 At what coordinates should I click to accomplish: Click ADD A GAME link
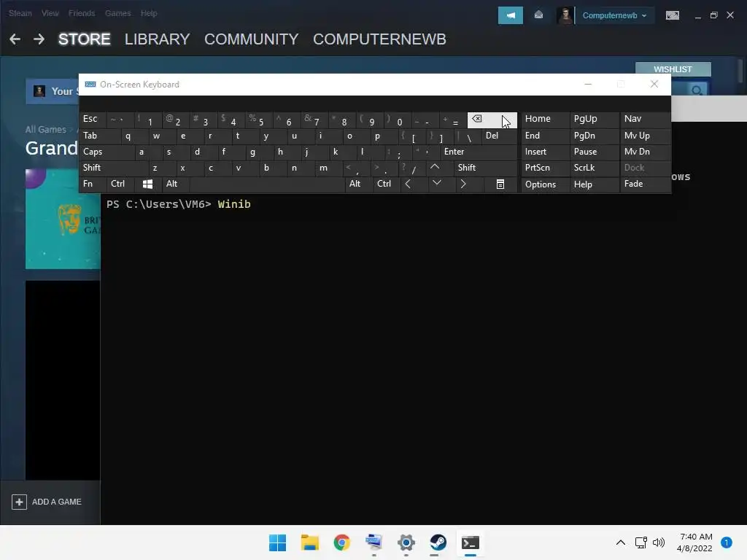pyautogui.click(x=57, y=502)
